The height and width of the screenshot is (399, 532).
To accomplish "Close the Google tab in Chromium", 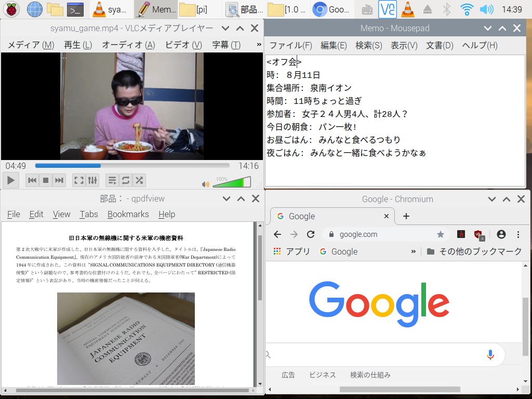I will tap(386, 216).
